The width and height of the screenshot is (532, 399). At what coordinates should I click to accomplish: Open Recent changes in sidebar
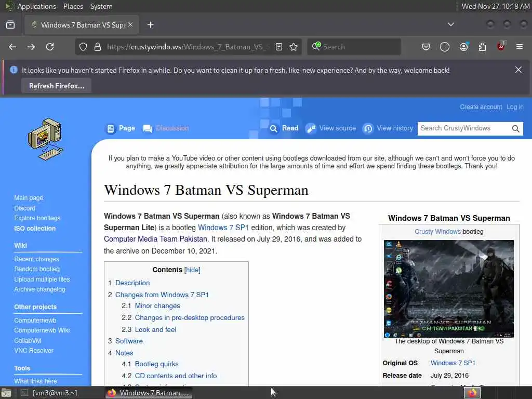click(x=37, y=259)
